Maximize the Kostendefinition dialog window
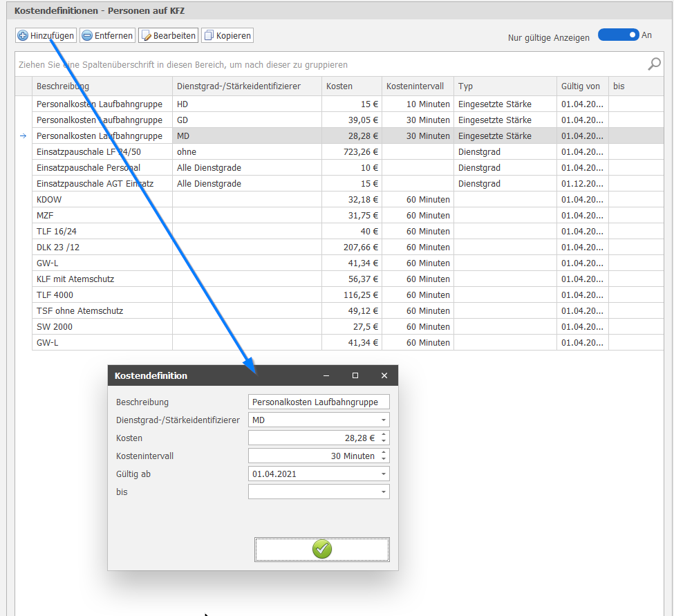 coord(355,375)
